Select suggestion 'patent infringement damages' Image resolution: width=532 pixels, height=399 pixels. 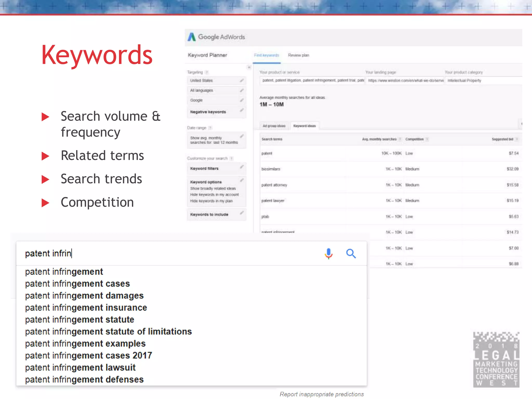coord(84,296)
